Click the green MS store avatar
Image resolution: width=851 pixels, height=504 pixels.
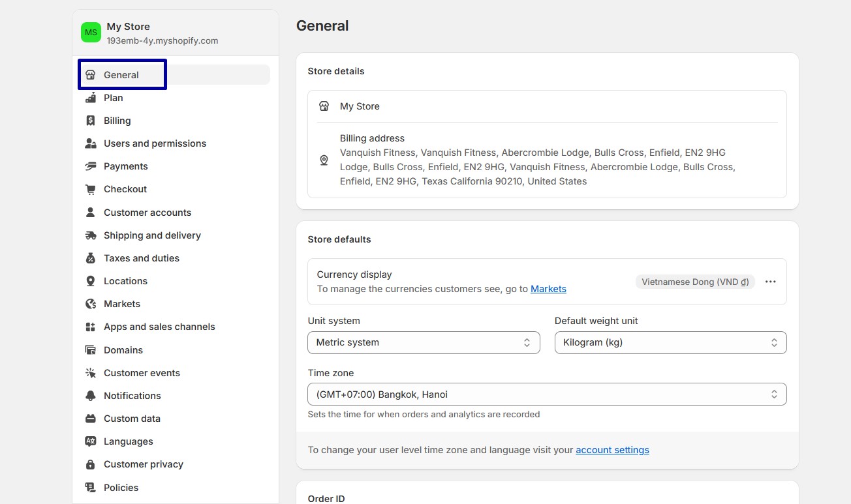91,33
